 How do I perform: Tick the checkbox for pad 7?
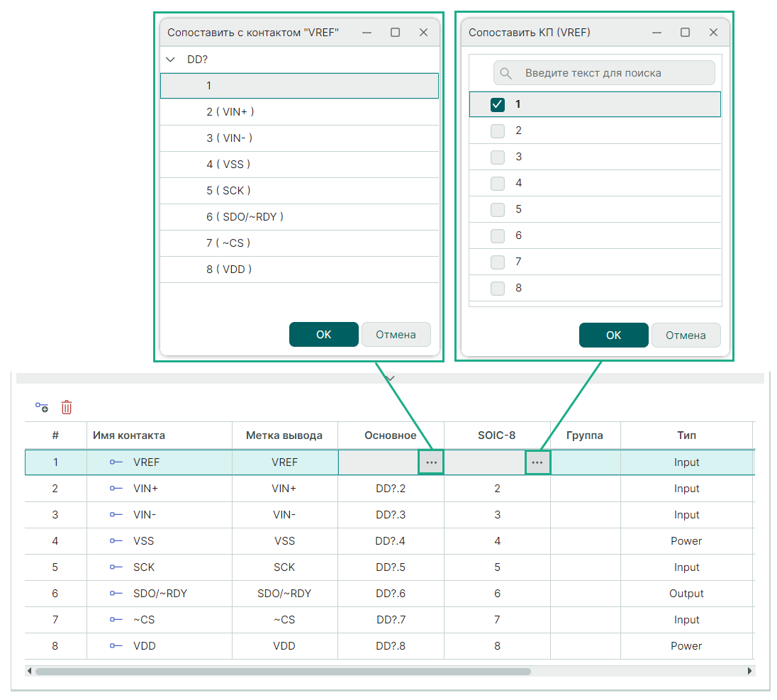(498, 262)
